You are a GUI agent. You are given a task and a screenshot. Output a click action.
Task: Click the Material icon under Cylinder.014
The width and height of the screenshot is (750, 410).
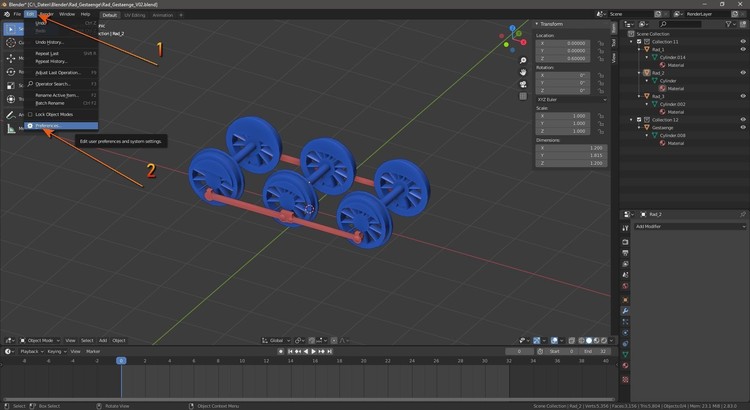(663, 65)
